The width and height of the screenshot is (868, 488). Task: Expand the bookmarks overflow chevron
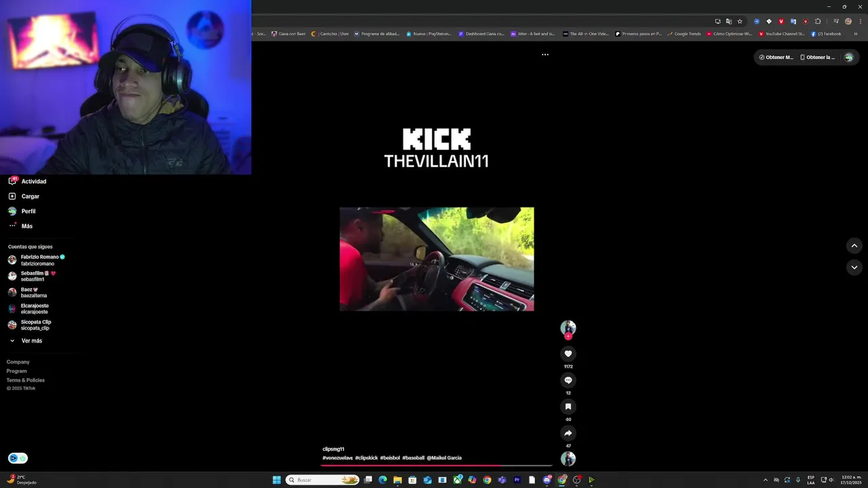pos(856,34)
